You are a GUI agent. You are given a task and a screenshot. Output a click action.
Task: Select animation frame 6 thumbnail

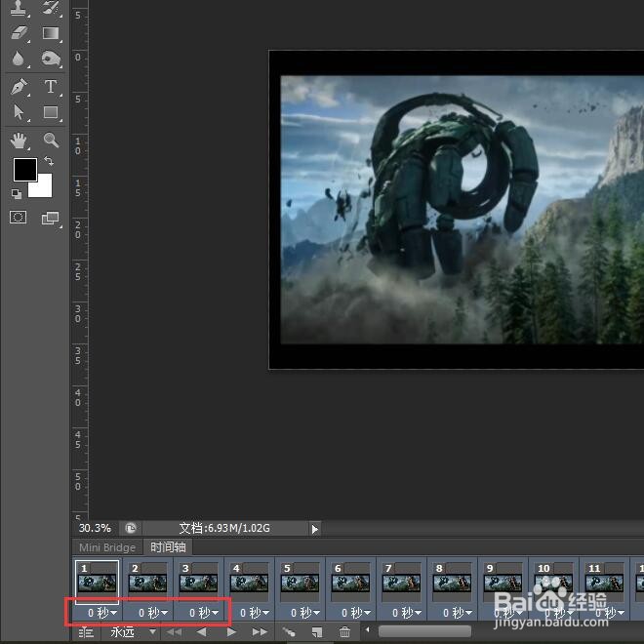(x=350, y=583)
